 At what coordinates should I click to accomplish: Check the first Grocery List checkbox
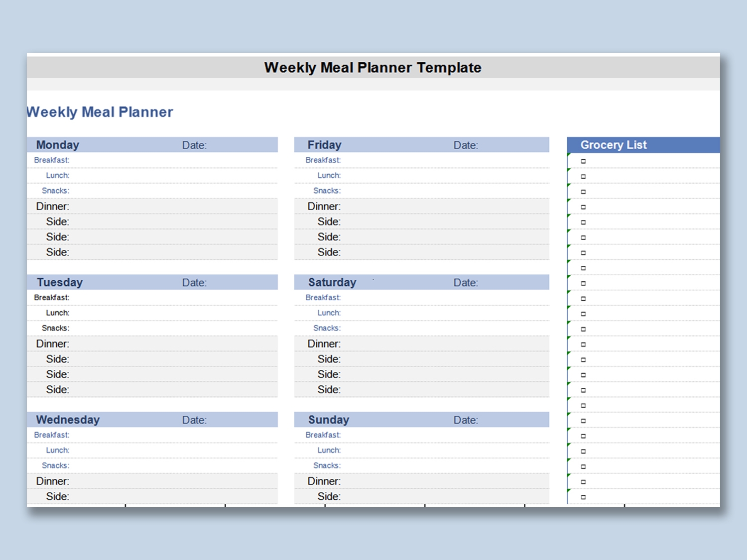coord(583,161)
